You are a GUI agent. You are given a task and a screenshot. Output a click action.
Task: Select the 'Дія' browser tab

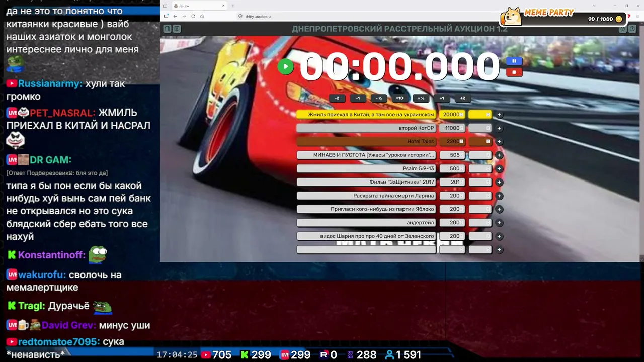point(199,6)
